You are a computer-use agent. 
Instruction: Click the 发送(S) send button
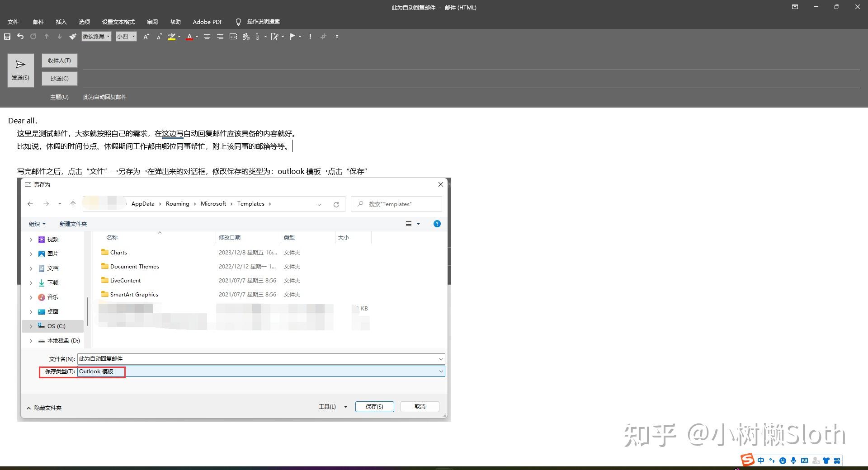20,70
